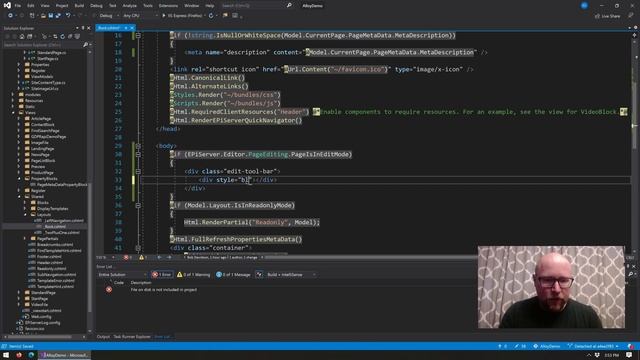Click the Code column header
This screenshot has height=360, width=640.
[119, 282]
